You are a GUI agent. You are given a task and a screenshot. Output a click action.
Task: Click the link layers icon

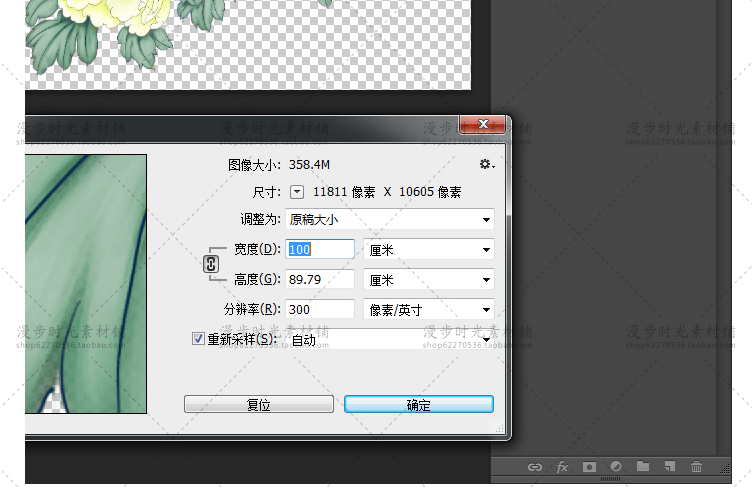tap(535, 467)
